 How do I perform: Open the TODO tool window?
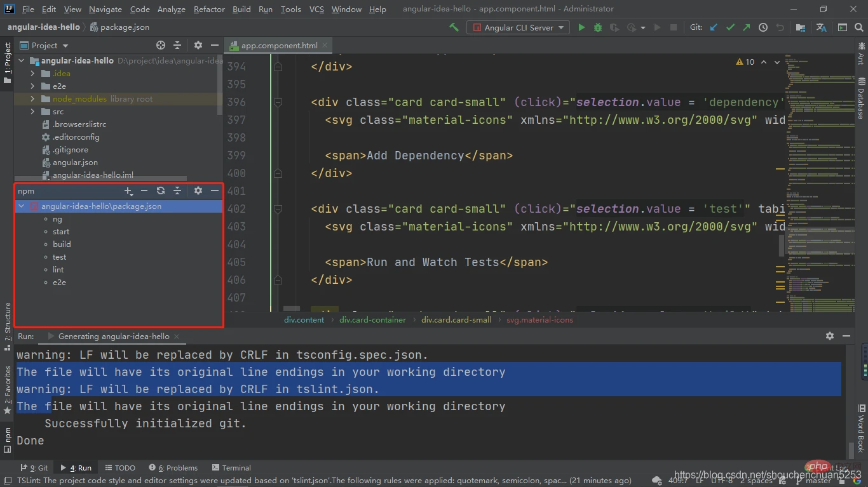120,468
